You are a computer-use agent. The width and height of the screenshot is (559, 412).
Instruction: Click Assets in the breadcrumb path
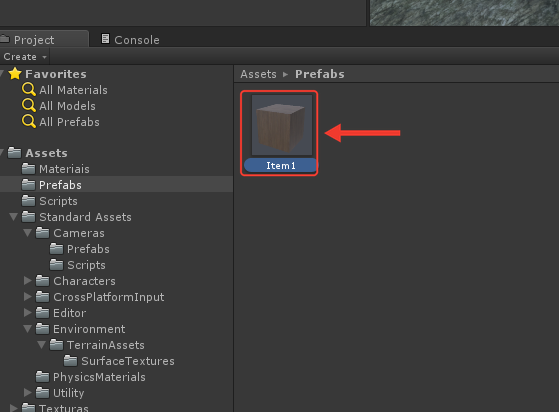pos(258,74)
